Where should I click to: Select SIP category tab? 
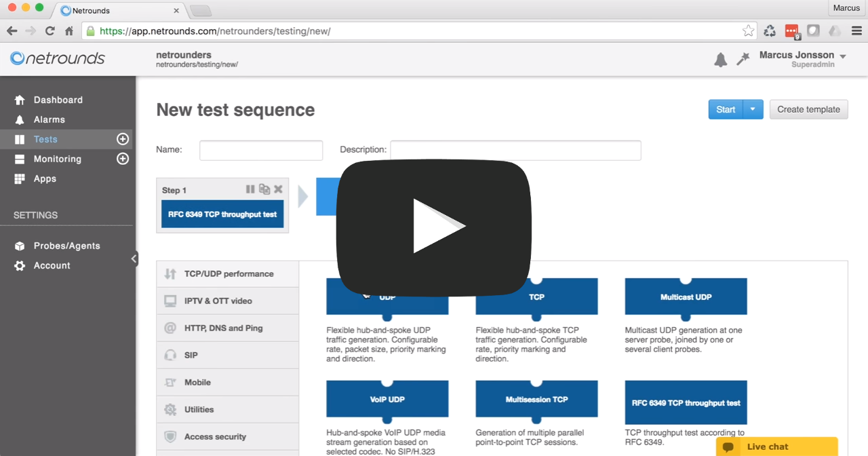click(228, 356)
